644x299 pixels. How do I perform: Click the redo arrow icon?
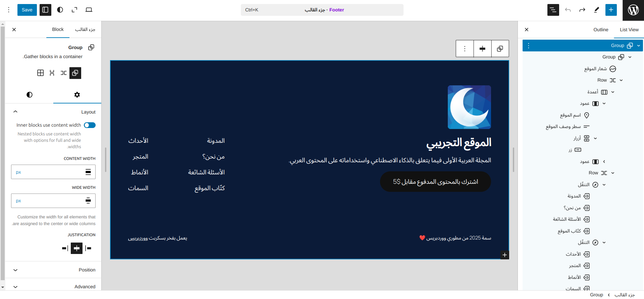pos(582,10)
